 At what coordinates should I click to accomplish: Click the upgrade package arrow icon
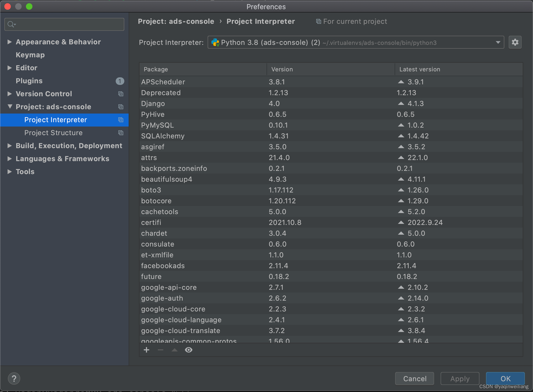click(x=175, y=350)
